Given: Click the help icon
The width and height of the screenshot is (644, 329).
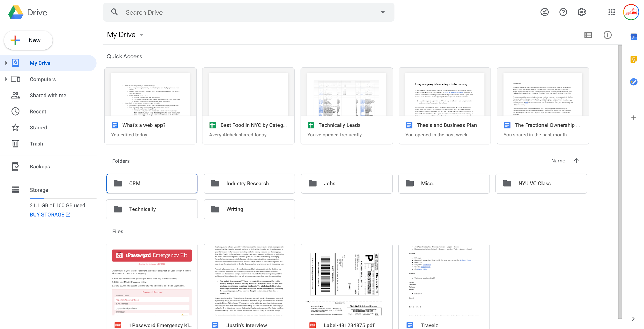Looking at the screenshot, I should pos(563,12).
